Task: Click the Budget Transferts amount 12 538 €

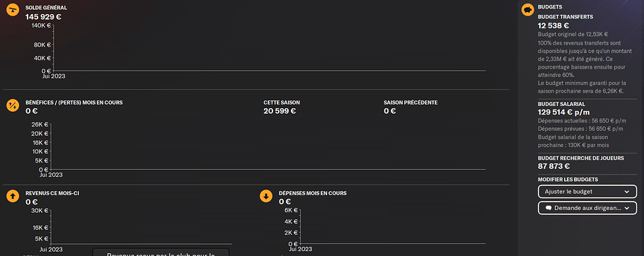Action: point(553,26)
